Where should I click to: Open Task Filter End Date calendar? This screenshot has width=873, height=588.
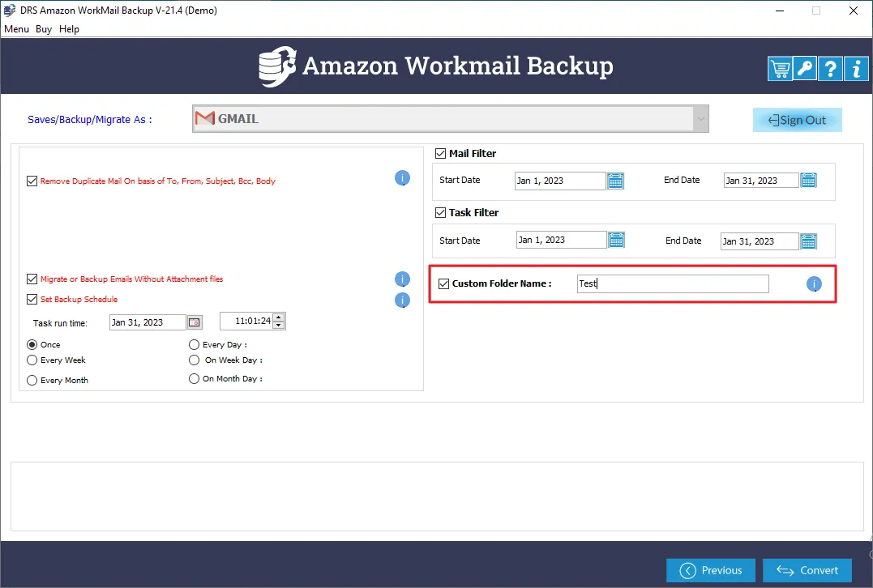click(808, 241)
